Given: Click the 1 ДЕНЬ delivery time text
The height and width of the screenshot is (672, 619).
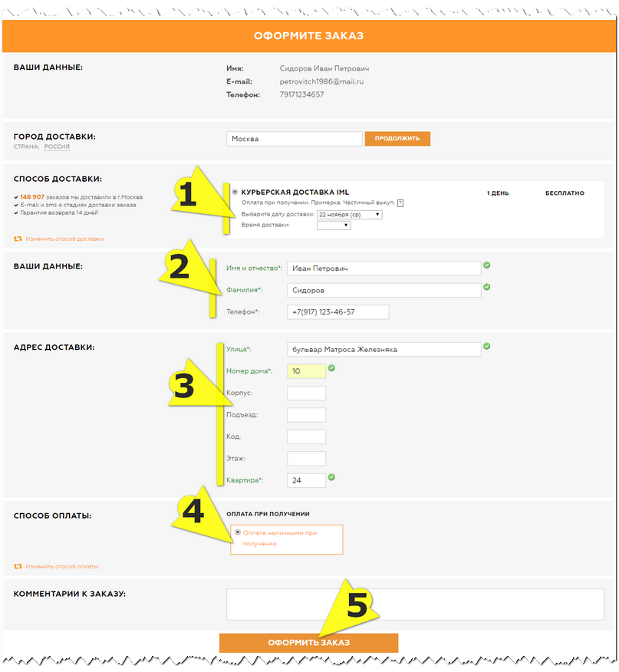Looking at the screenshot, I should click(x=498, y=193).
